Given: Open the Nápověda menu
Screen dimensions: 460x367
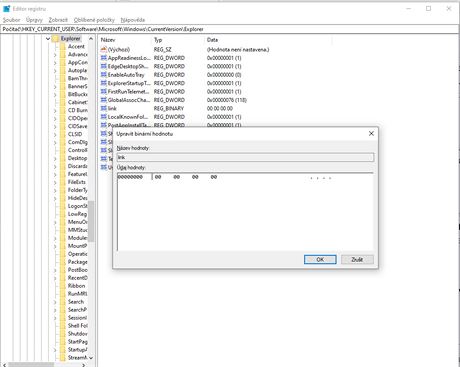Looking at the screenshot, I should (x=133, y=20).
